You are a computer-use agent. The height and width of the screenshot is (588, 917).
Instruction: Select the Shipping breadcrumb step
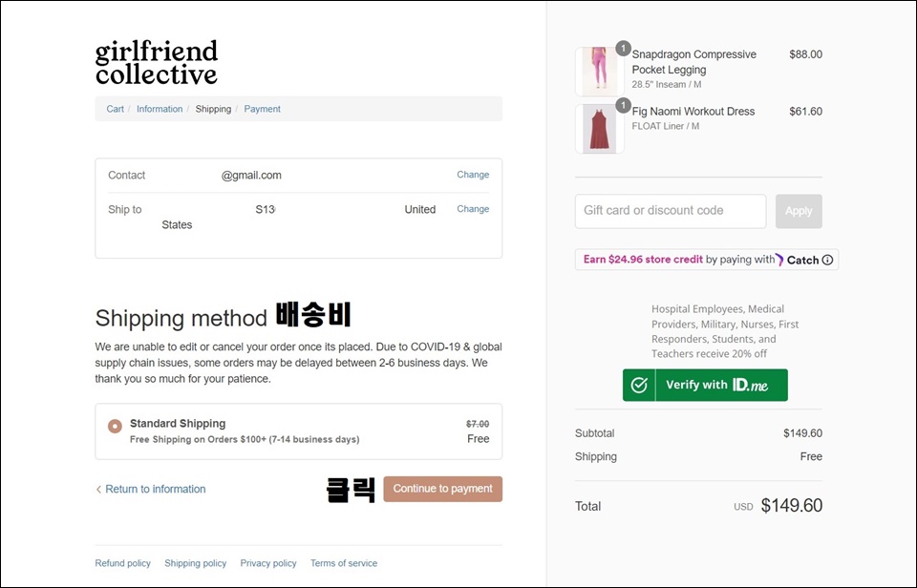[x=213, y=110]
